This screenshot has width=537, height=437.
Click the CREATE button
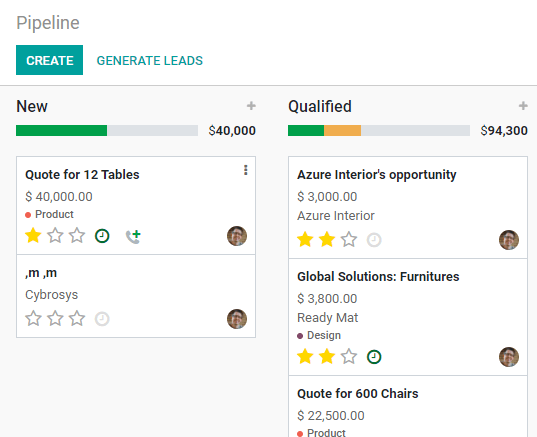[49, 60]
